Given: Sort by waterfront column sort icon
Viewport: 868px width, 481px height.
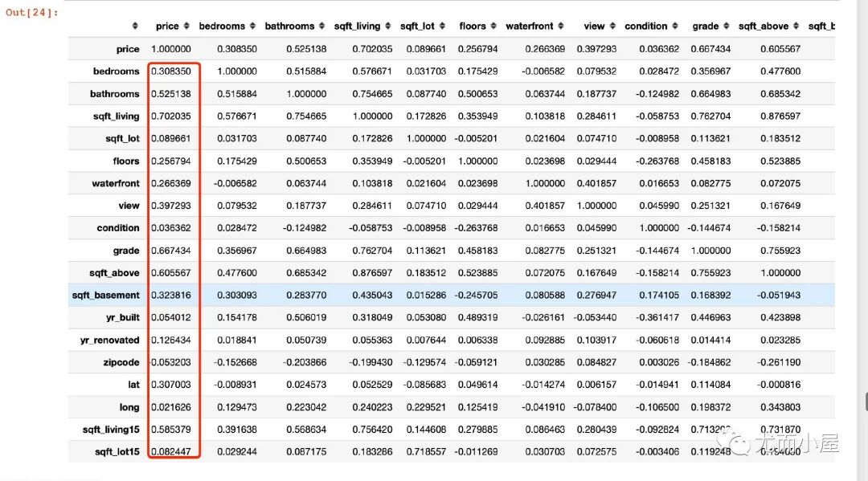Looking at the screenshot, I should click(x=561, y=26).
